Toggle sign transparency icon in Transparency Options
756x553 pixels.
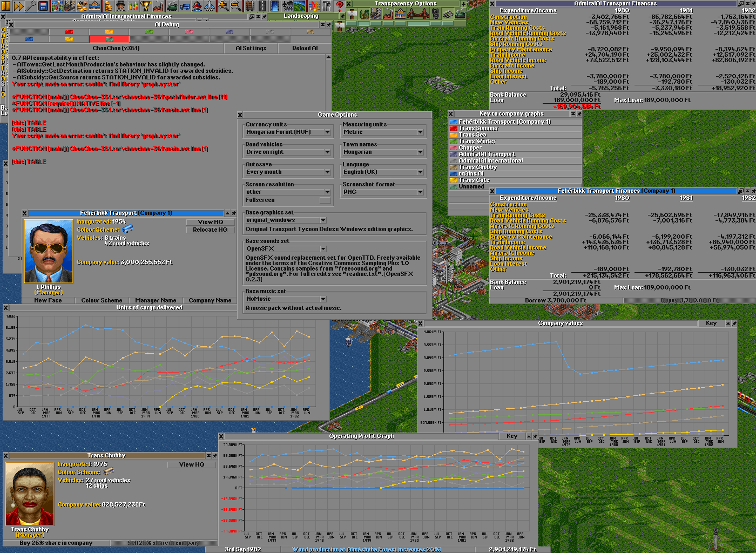[352, 14]
